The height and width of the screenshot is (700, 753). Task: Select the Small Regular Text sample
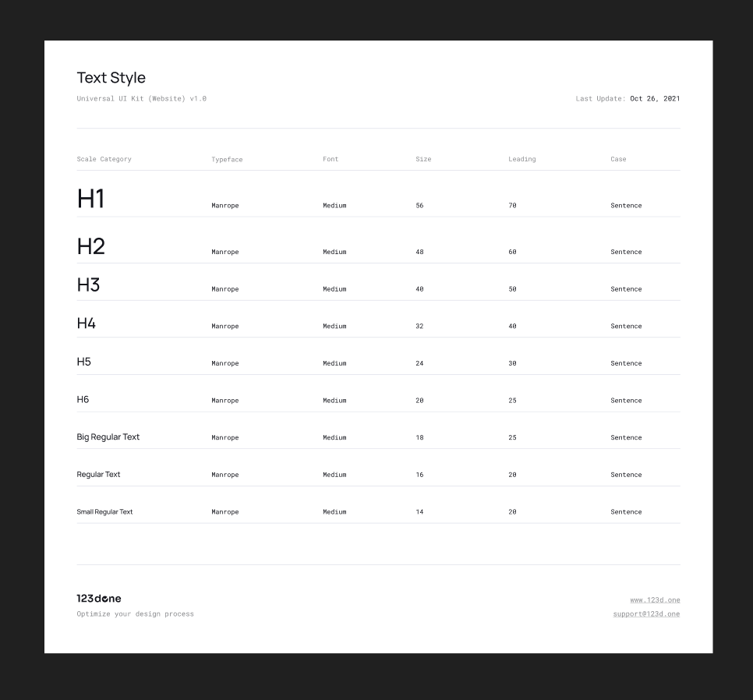104,512
